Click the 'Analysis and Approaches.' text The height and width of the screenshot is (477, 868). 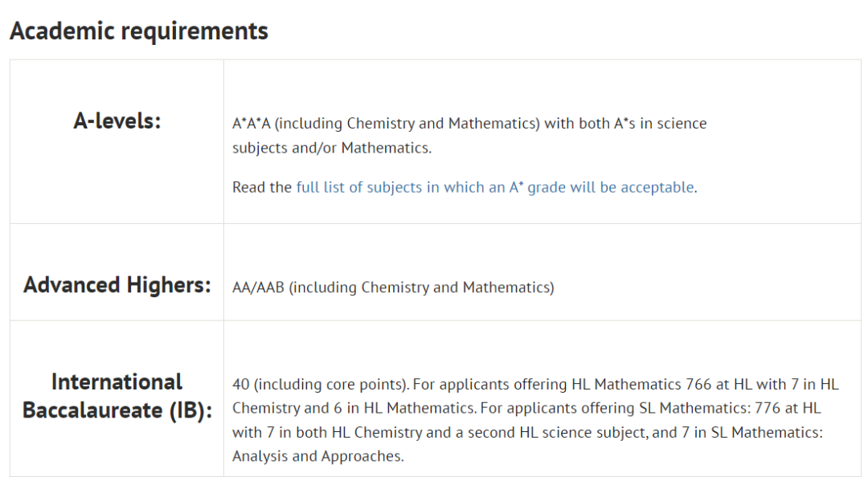pyautogui.click(x=317, y=457)
